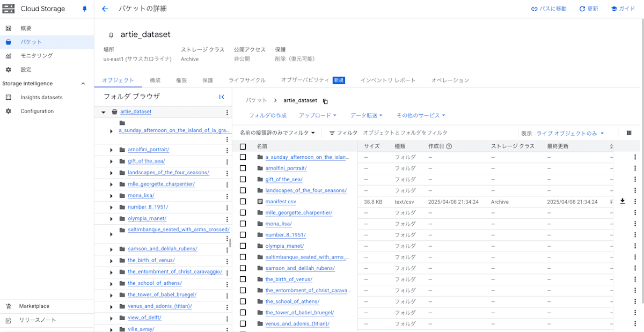Check the gift_of_the_sea/ row checkbox
Screen dimensions: 644x332
tap(243, 180)
